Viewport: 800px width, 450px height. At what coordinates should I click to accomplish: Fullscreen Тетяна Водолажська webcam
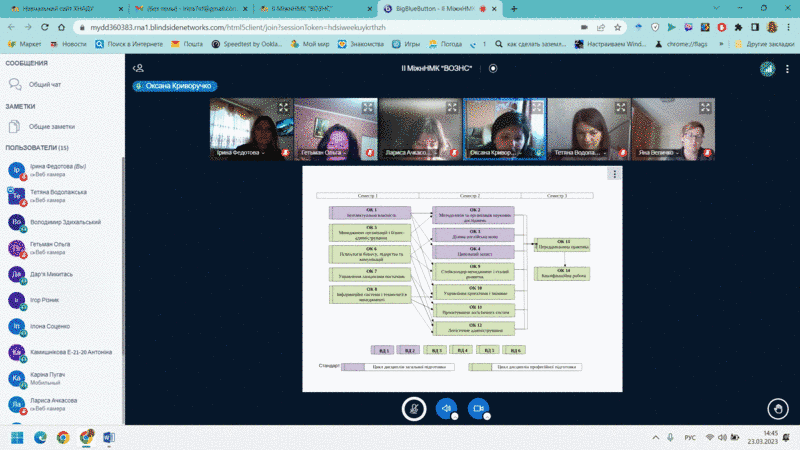coord(620,107)
